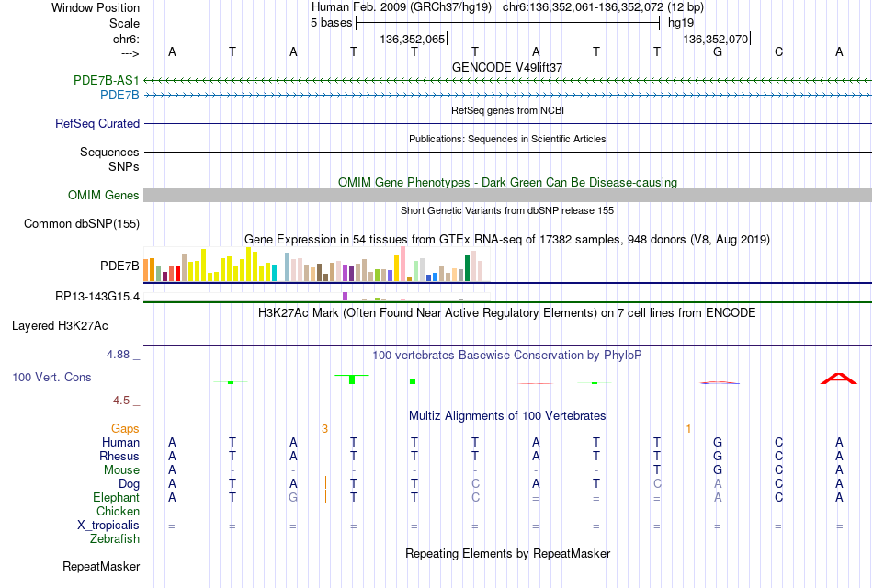Open the Layered H3K27Ac track label

click(60, 326)
